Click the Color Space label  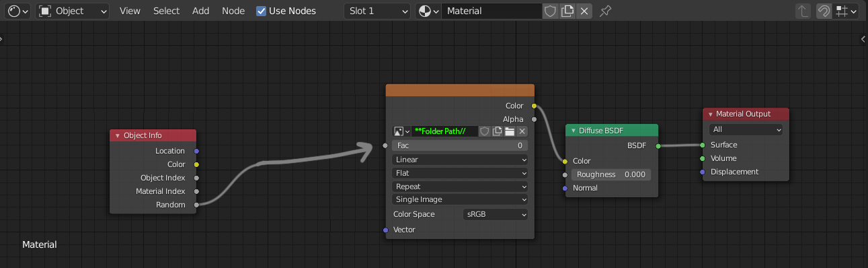(414, 214)
